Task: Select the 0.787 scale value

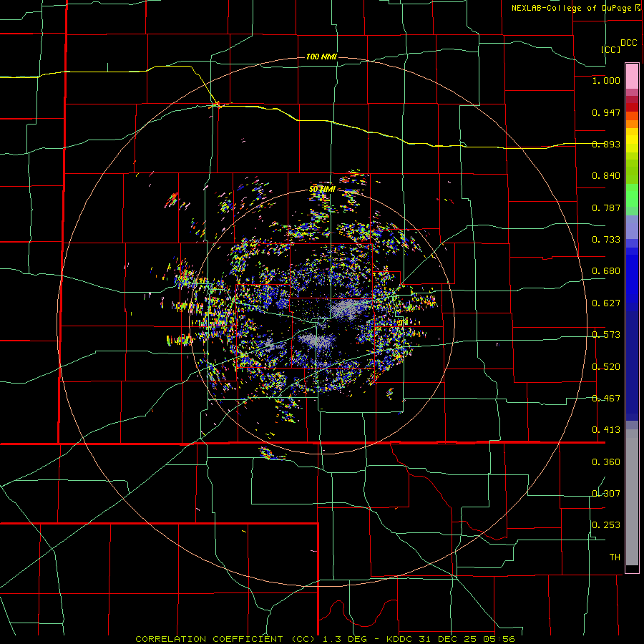Action: [606, 208]
